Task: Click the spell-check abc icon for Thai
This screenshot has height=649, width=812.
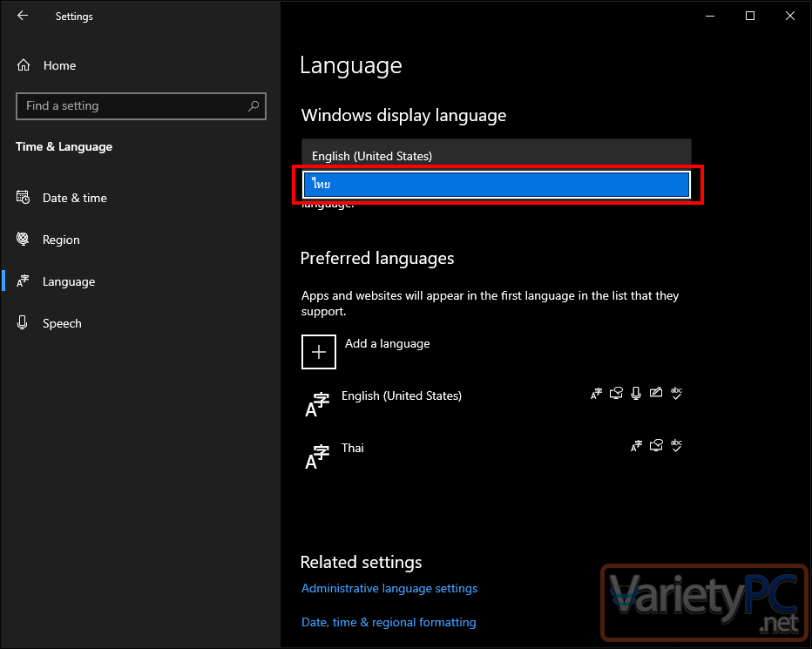Action: (676, 445)
